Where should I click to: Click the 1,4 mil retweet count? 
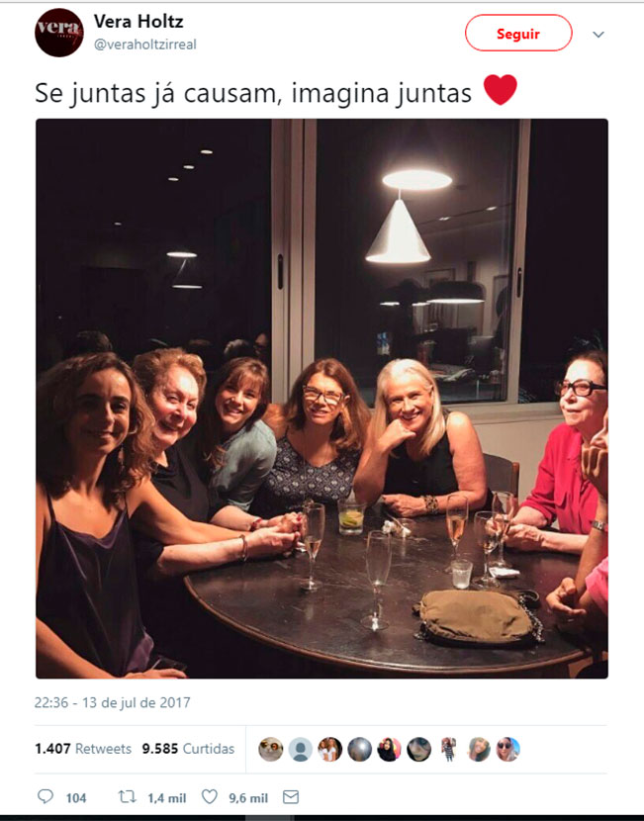click(166, 798)
